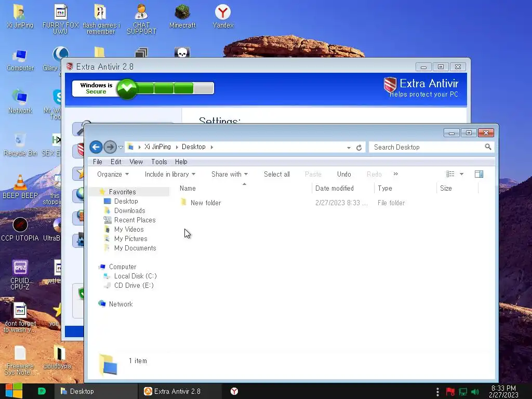This screenshot has height=399, width=532.
Task: Click the Change your view icon
Action: click(x=450, y=174)
